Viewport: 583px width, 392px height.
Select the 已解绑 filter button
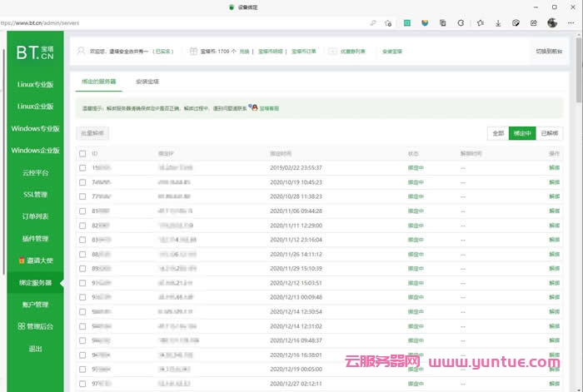[x=551, y=133]
